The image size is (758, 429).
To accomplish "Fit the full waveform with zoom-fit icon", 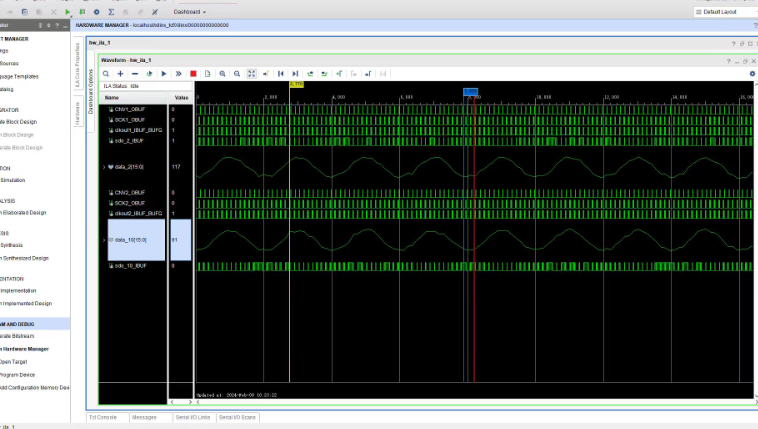I will tap(251, 74).
